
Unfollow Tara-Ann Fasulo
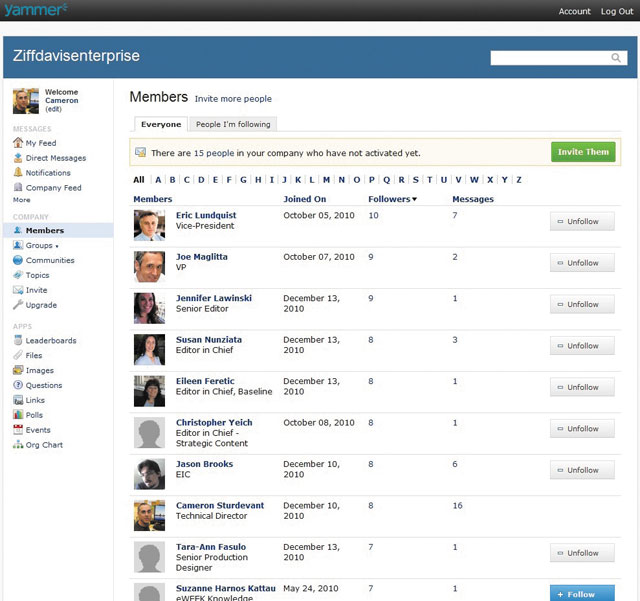coord(582,553)
